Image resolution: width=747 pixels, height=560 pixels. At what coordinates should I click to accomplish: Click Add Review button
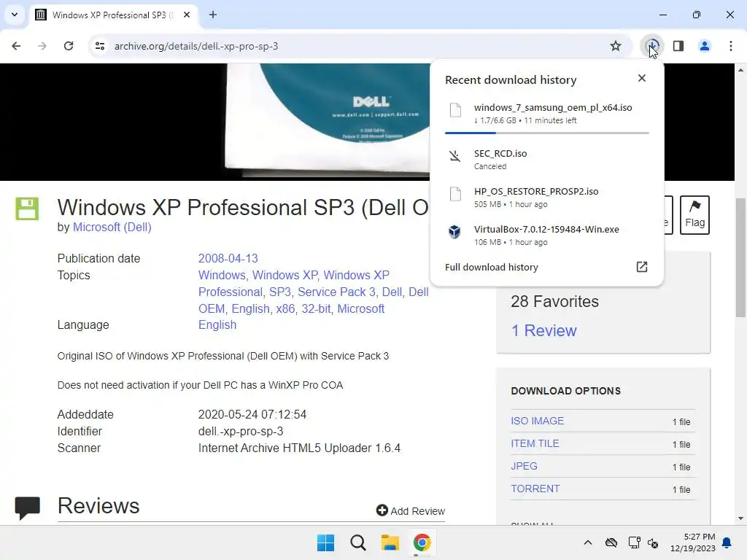click(410, 510)
